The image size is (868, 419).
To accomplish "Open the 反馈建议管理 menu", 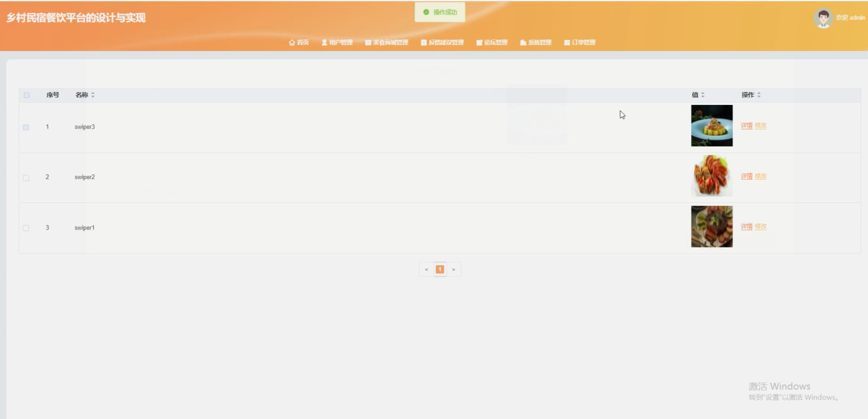I will (442, 42).
